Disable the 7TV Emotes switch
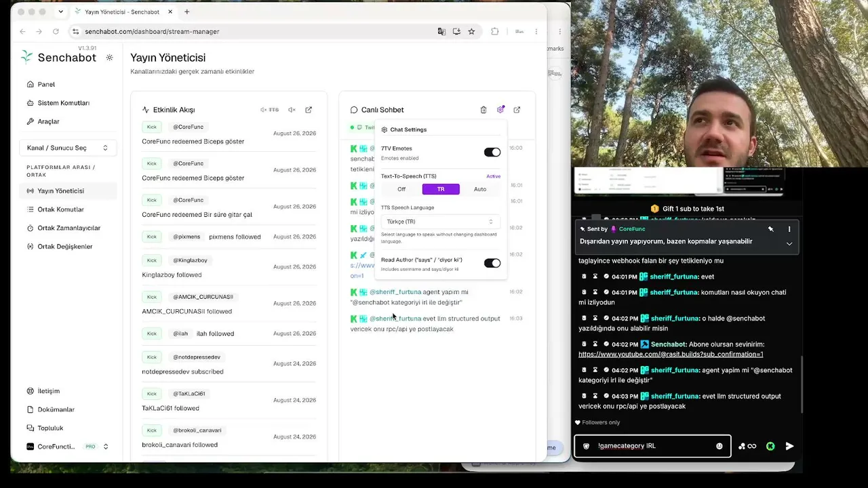Viewport: 868px width, 488px height. click(x=492, y=152)
